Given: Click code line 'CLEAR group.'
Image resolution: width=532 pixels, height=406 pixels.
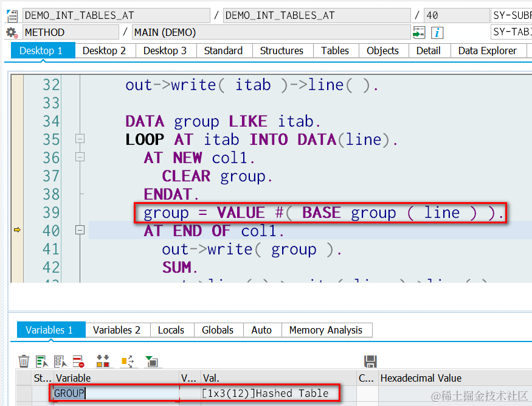Looking at the screenshot, I should point(217,177).
